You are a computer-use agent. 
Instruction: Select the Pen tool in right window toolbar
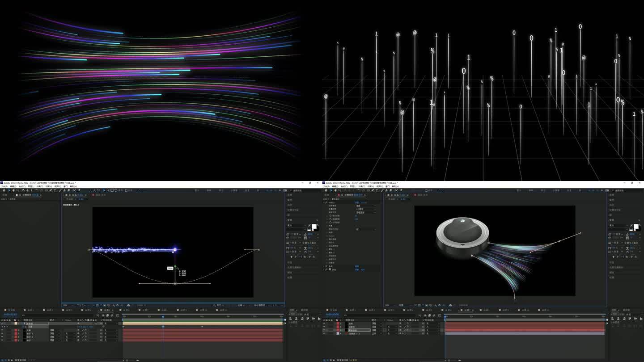click(x=373, y=190)
